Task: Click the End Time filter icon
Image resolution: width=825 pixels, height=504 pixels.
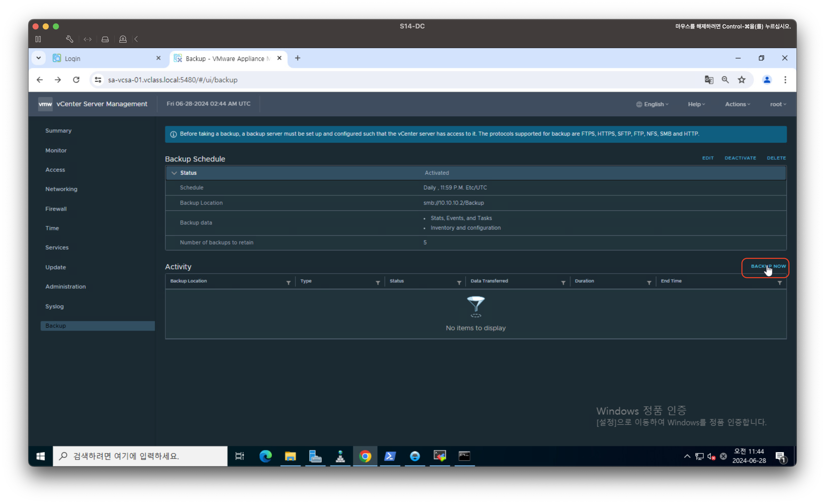Action: [x=780, y=283]
